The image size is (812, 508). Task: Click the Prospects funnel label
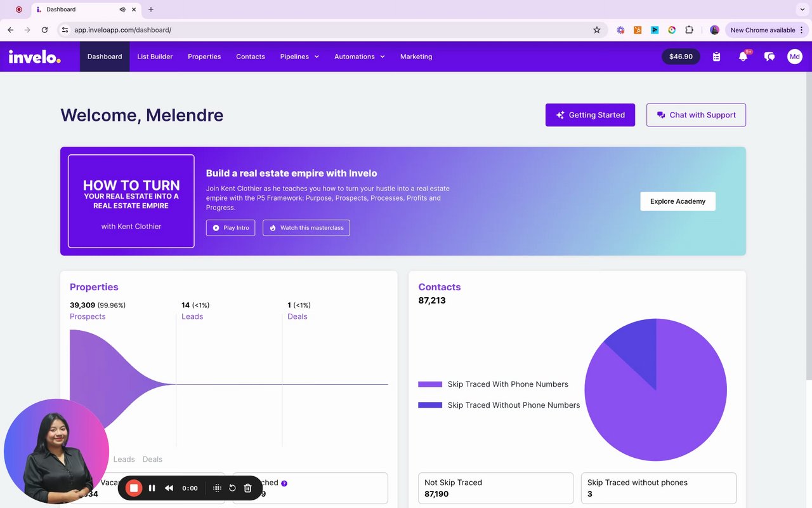tap(88, 316)
